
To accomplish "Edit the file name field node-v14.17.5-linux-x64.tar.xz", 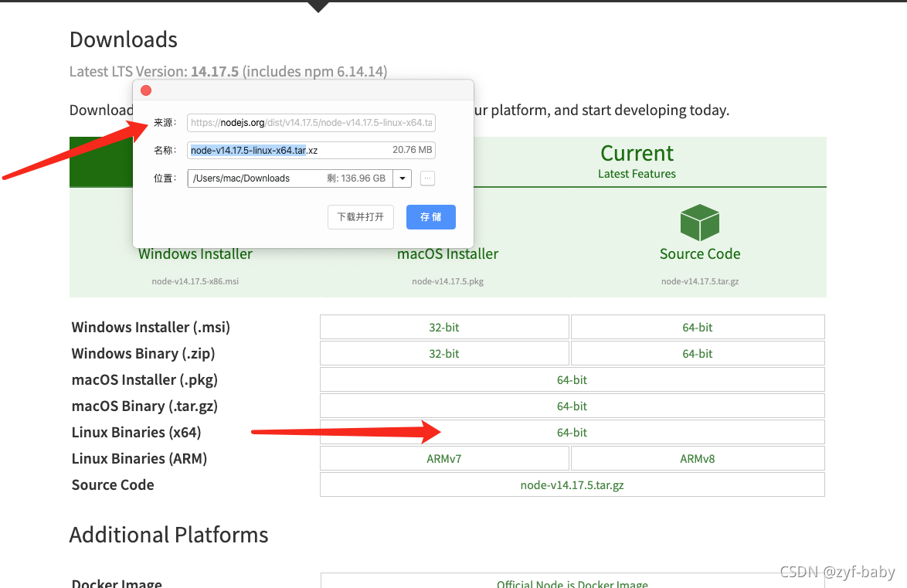I will pos(311,150).
